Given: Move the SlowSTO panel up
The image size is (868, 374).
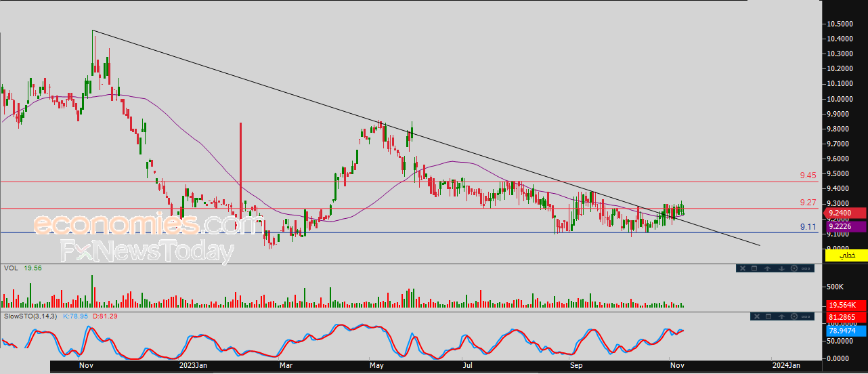Looking at the screenshot, I should (x=781, y=316).
